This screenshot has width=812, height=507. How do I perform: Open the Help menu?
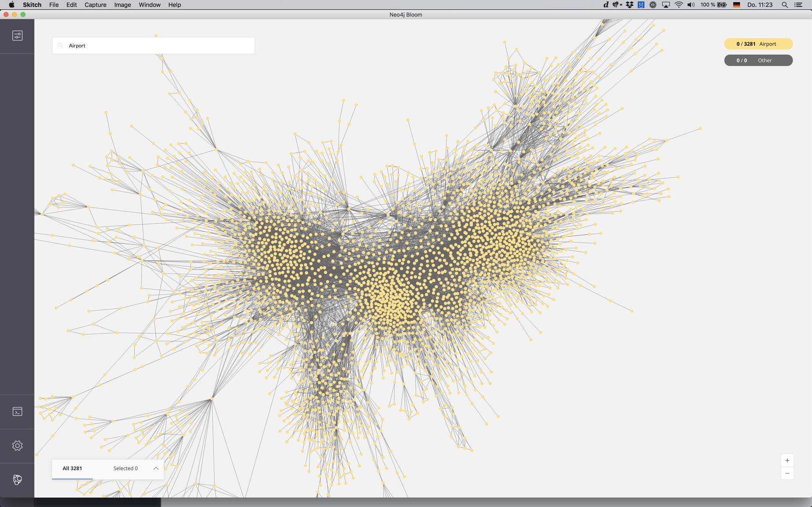coord(174,5)
